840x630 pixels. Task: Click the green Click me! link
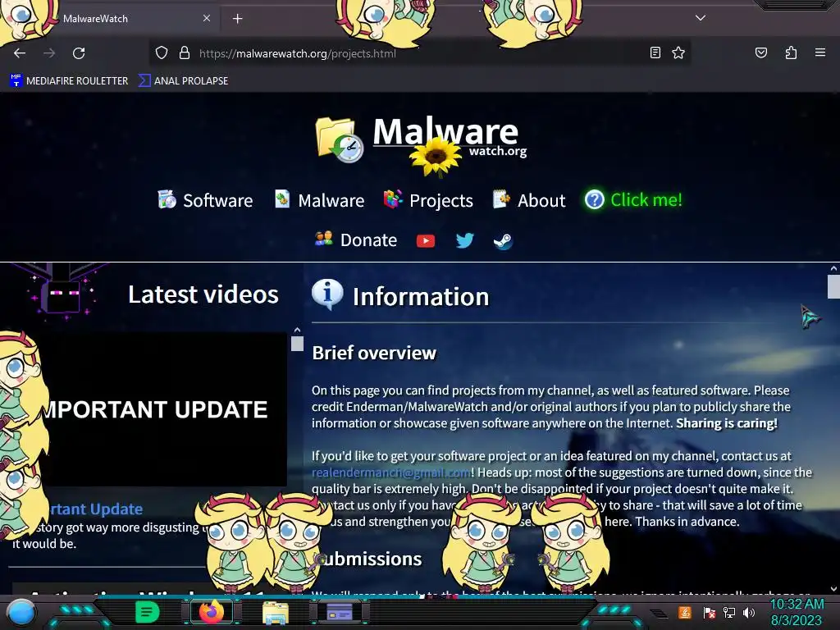[x=633, y=200]
